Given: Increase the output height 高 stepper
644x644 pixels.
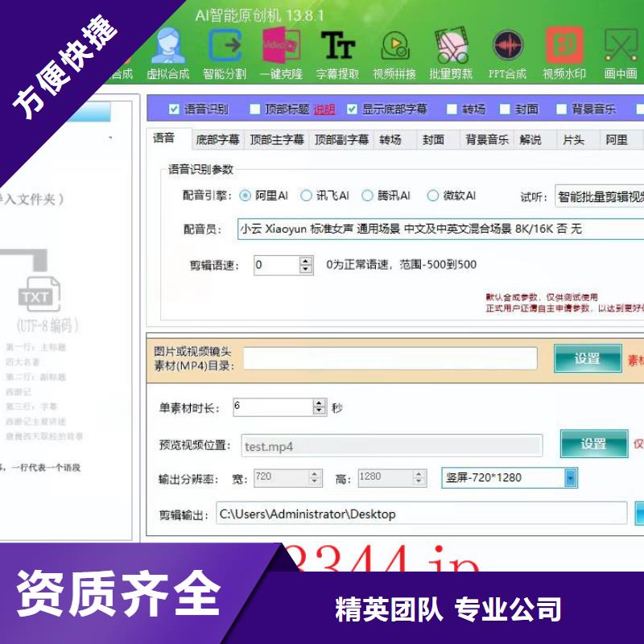Looking at the screenshot, I should point(419,473).
